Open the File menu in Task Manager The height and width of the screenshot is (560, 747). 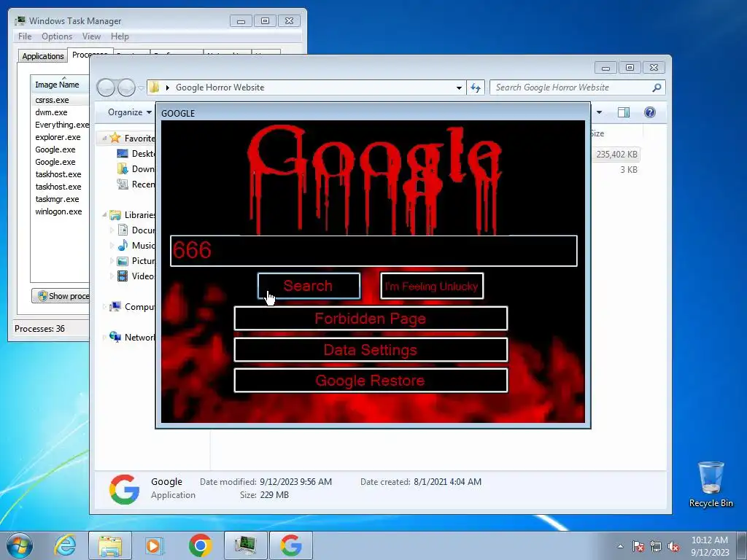25,36
